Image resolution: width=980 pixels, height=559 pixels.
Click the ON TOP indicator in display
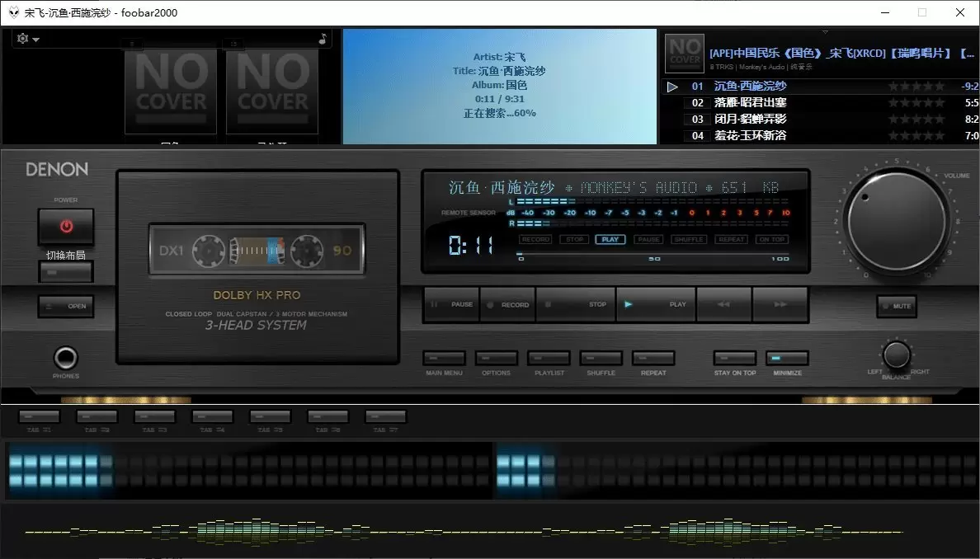[x=772, y=239]
